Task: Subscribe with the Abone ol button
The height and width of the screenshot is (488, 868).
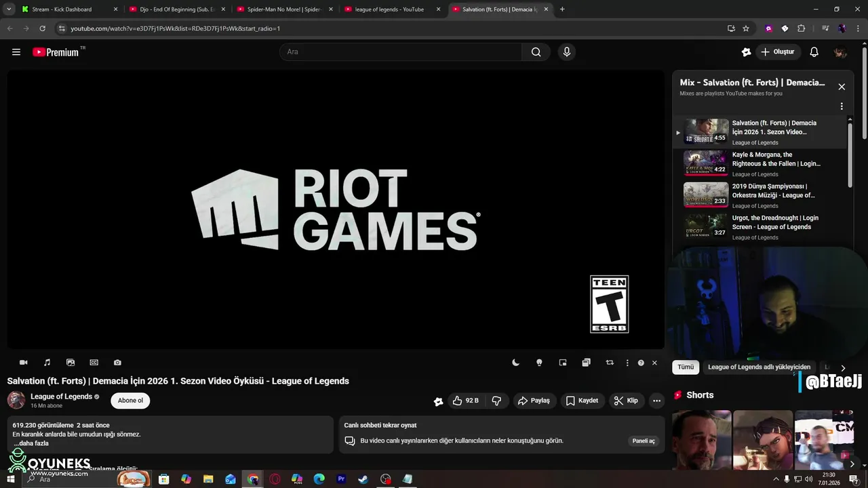Action: pyautogui.click(x=130, y=401)
